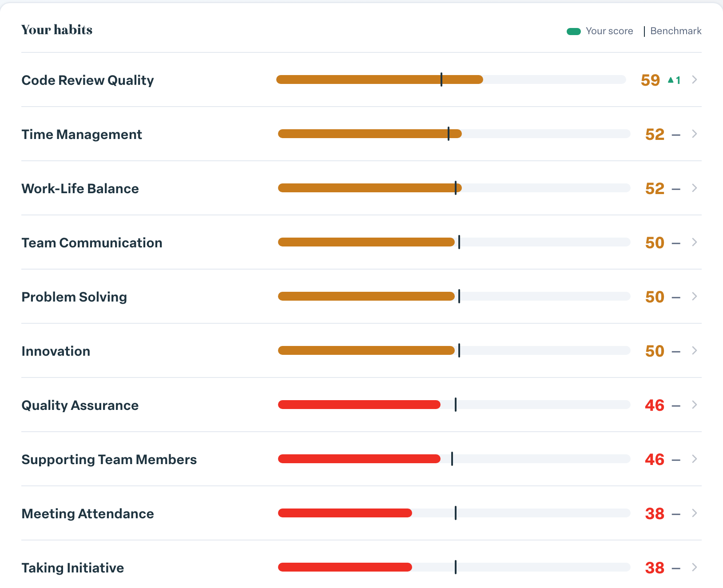This screenshot has width=723, height=588.
Task: Expand the Taking Initiative chevron
Action: [x=695, y=567]
